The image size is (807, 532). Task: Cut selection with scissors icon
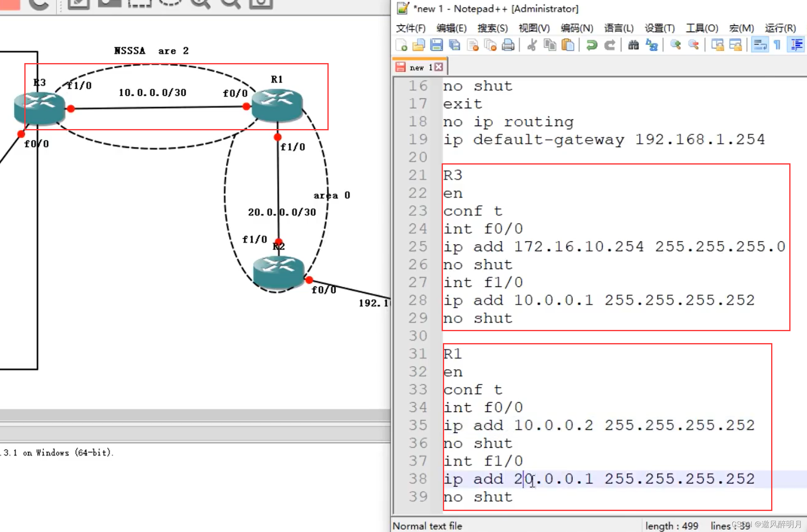point(532,45)
